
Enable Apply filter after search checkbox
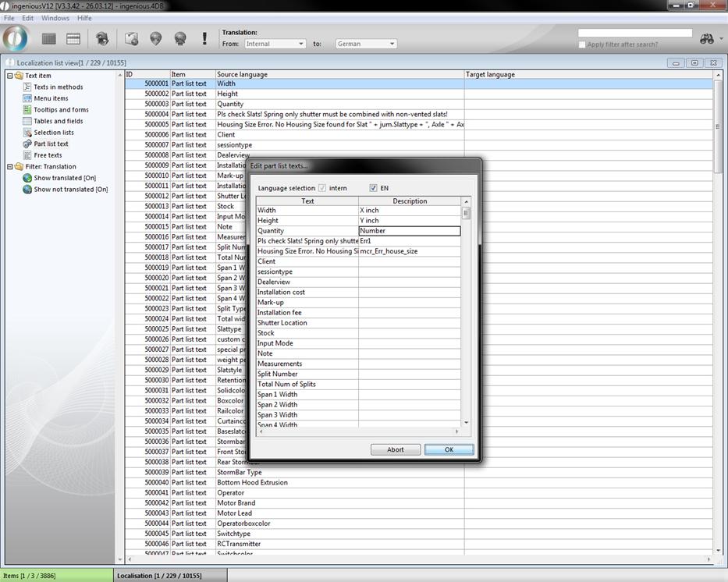582,44
